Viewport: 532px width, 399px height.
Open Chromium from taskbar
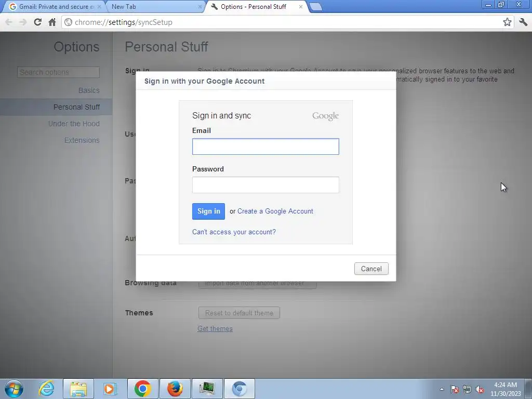click(239, 389)
